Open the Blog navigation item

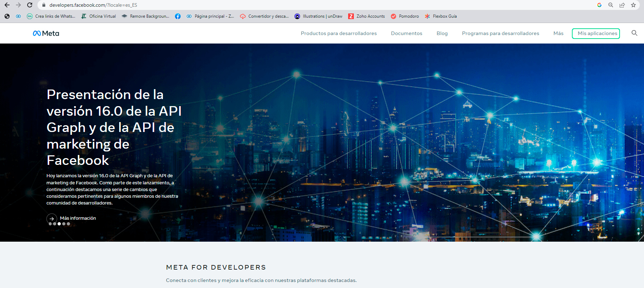[x=442, y=33]
